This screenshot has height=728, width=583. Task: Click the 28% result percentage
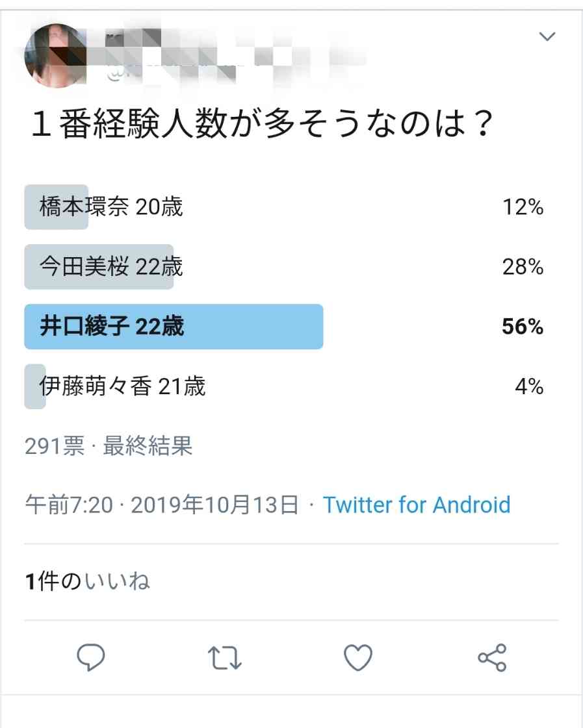(x=523, y=266)
